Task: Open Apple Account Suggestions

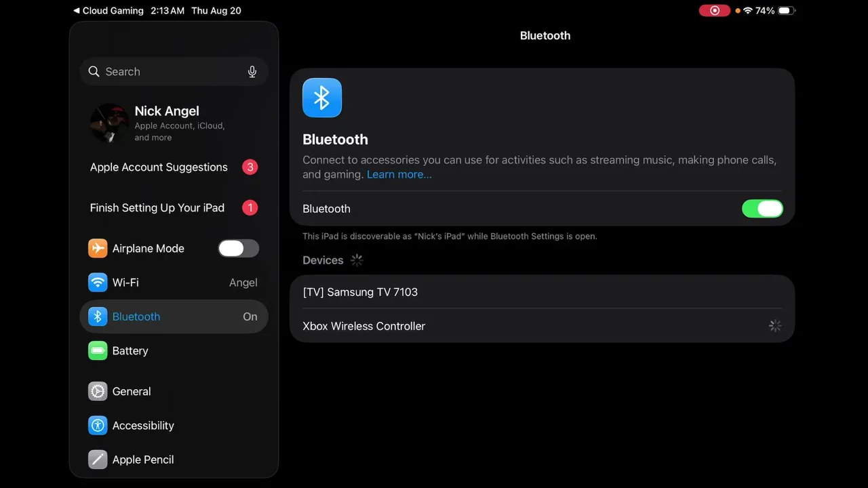Action: click(174, 167)
